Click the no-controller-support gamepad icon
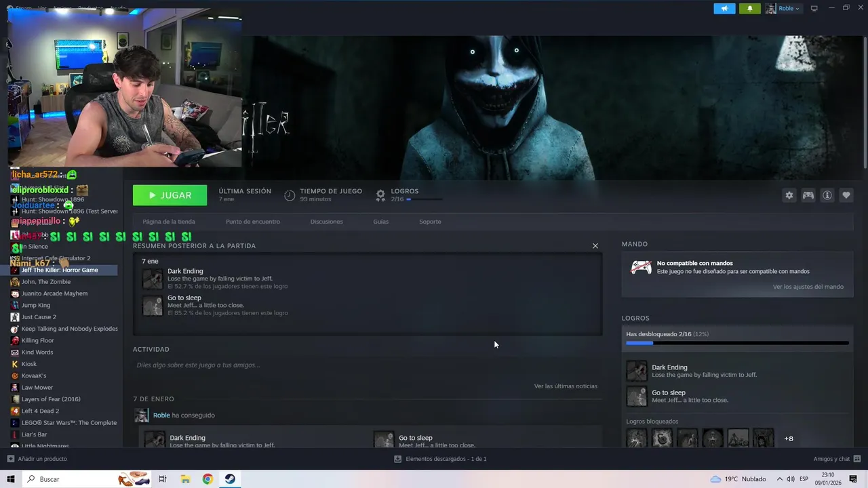 click(x=641, y=267)
